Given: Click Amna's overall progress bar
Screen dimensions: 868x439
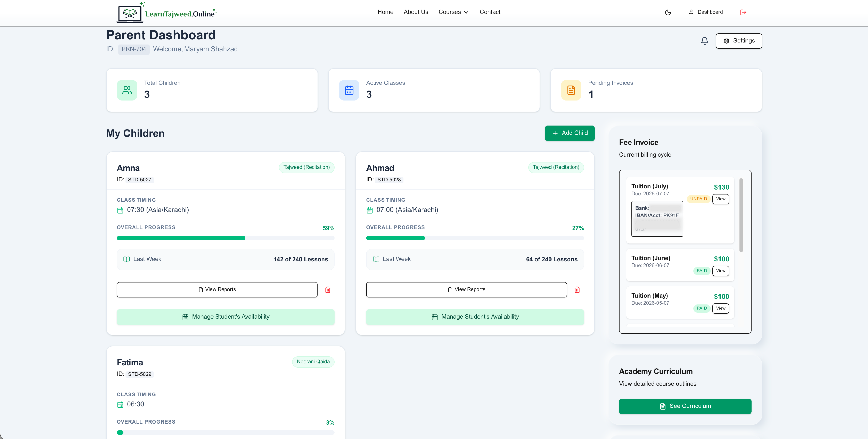Looking at the screenshot, I should tap(226, 238).
